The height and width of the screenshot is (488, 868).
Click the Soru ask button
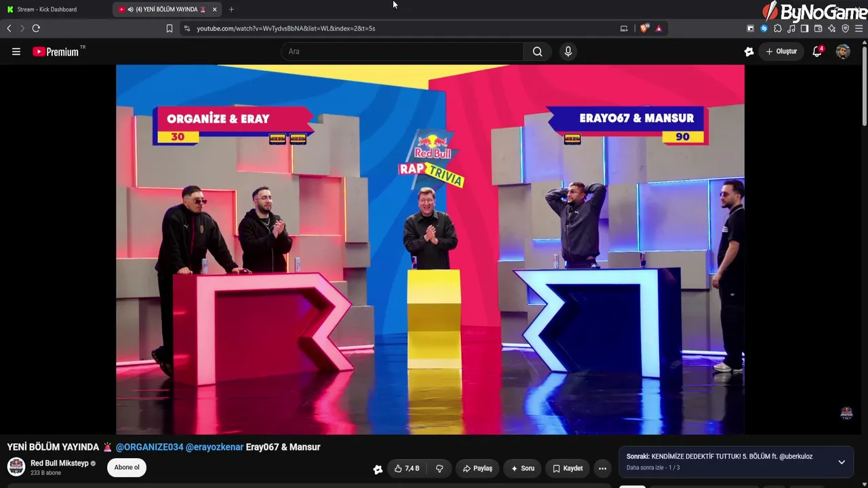point(523,468)
